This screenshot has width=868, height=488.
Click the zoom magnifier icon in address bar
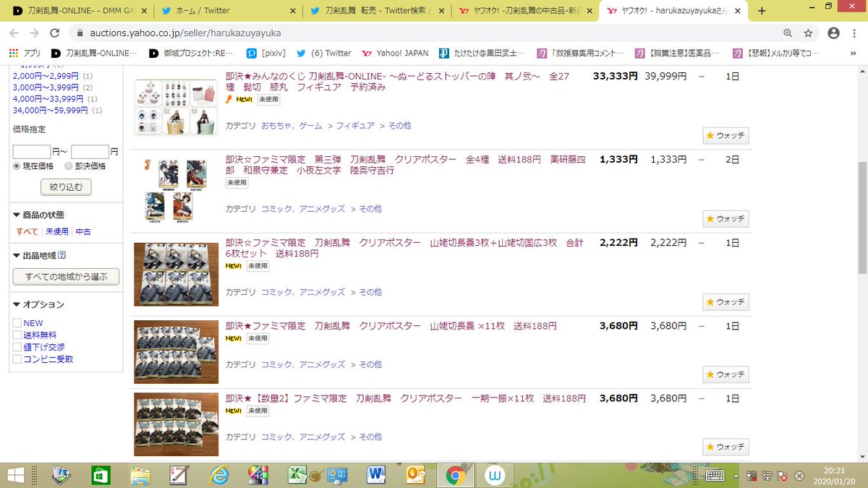click(788, 33)
